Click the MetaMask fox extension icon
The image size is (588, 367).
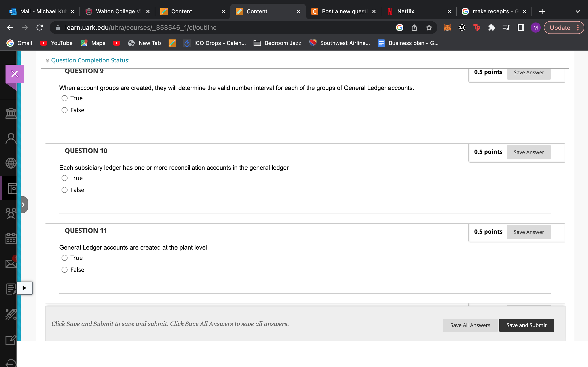[x=447, y=28]
